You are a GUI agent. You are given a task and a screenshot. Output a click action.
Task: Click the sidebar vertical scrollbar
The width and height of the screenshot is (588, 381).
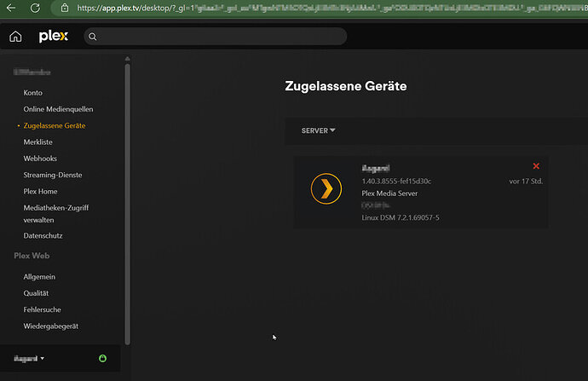pos(128,204)
